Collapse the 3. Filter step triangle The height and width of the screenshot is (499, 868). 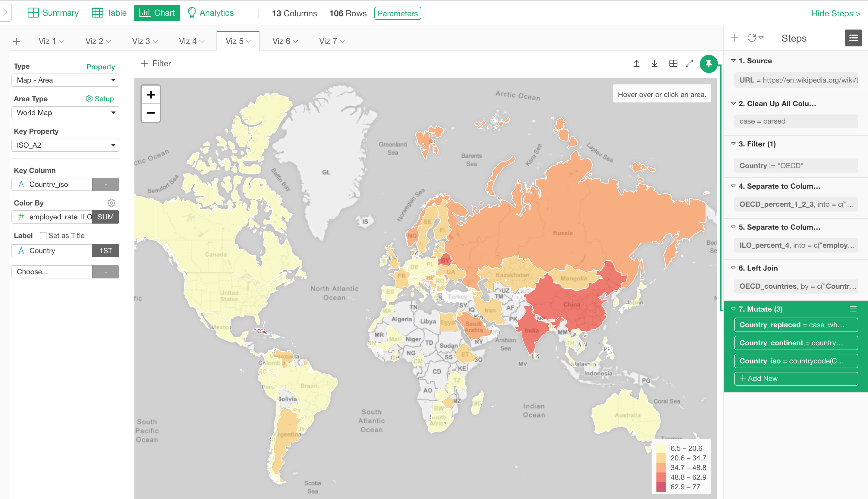[x=733, y=144]
